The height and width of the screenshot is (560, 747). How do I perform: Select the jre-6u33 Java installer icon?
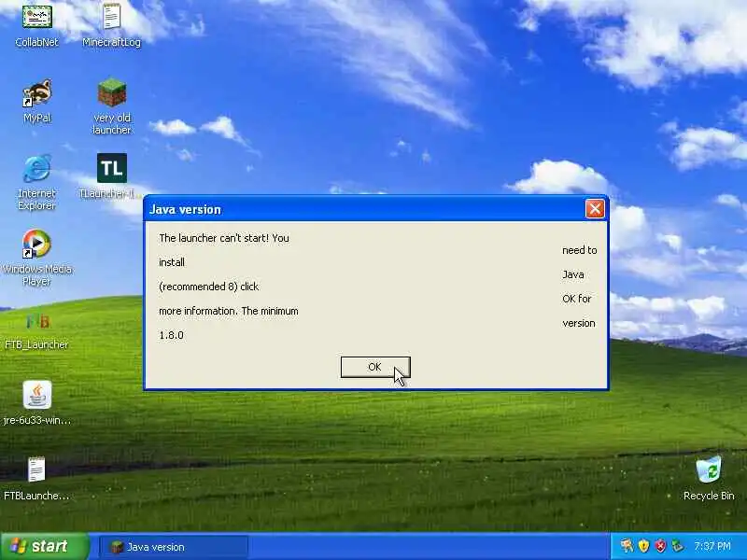[x=37, y=402]
